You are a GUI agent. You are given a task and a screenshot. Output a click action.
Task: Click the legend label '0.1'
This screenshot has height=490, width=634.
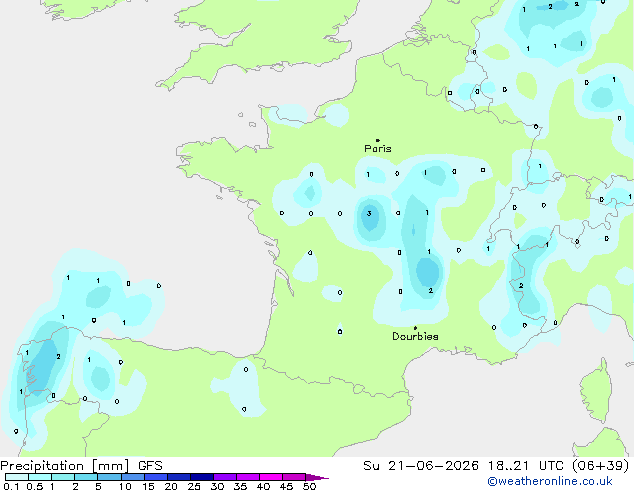[x=11, y=486]
